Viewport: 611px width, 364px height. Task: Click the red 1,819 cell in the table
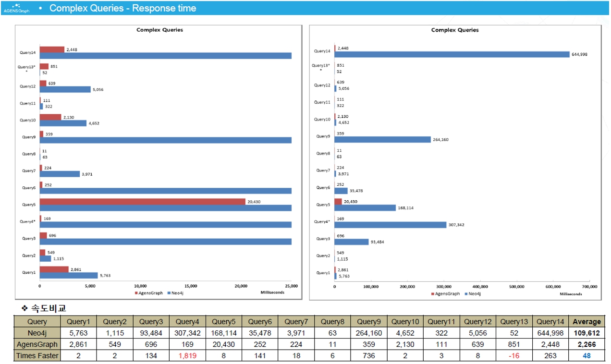click(x=187, y=355)
